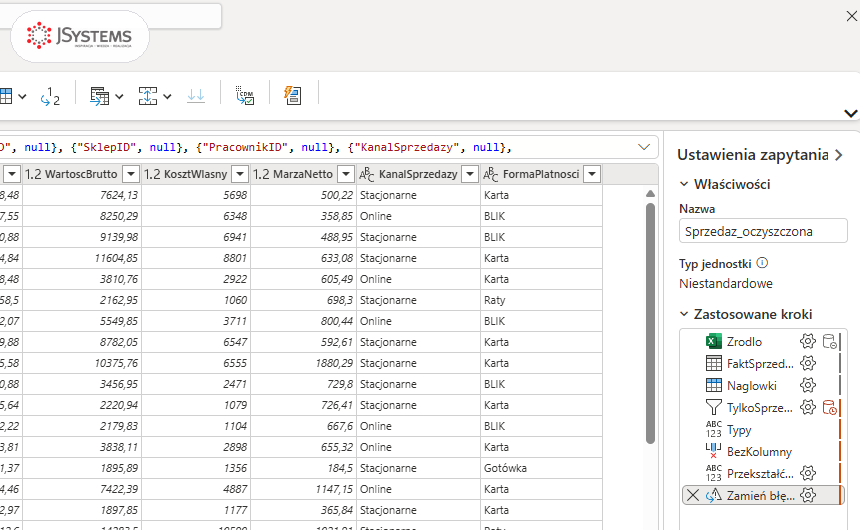Open settings gear for Naglowki step

coord(807,385)
